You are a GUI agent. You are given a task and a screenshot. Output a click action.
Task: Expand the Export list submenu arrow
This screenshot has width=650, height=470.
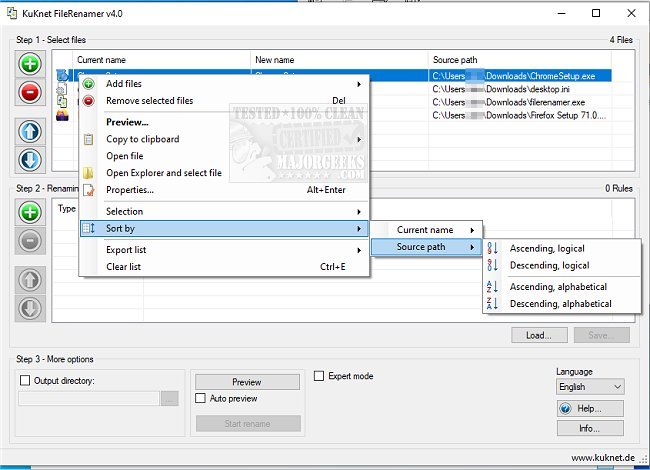[359, 250]
